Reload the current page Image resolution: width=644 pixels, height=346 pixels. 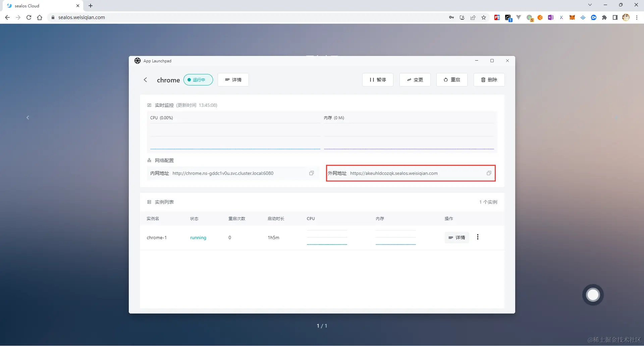click(x=29, y=17)
